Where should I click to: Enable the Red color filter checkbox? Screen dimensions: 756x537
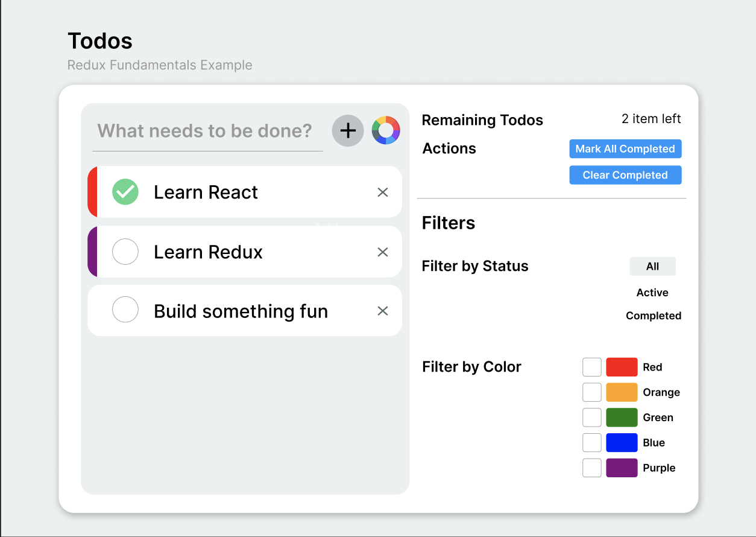click(592, 367)
